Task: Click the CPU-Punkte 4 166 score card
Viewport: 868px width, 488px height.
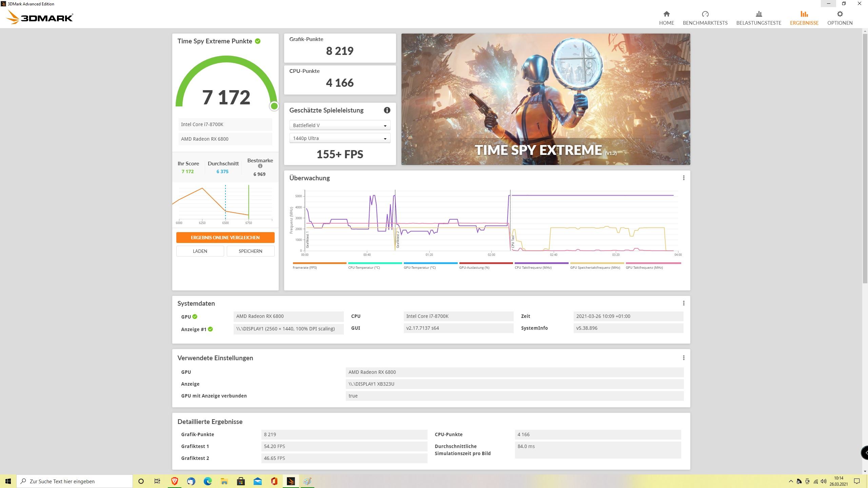Action: click(x=340, y=80)
